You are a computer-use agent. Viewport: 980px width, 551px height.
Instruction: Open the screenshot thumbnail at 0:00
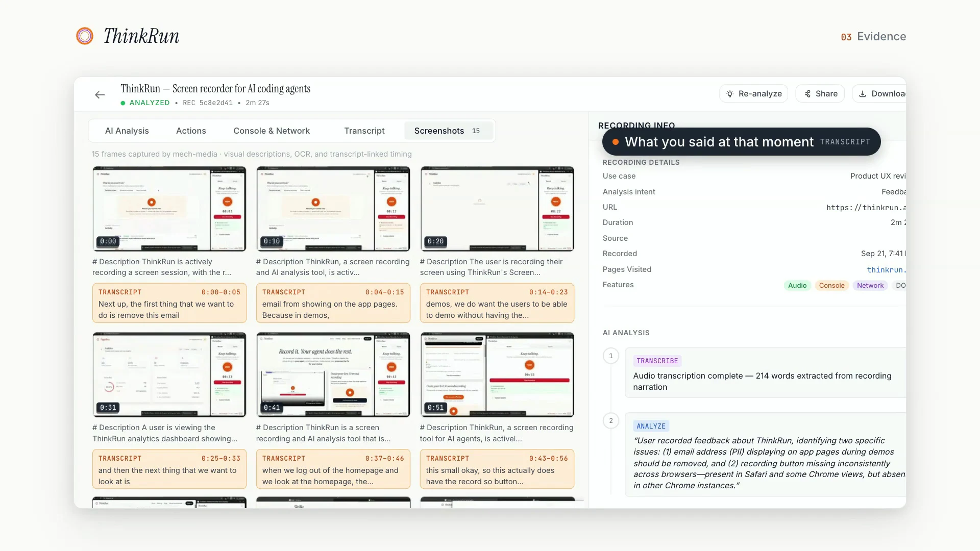click(x=169, y=209)
